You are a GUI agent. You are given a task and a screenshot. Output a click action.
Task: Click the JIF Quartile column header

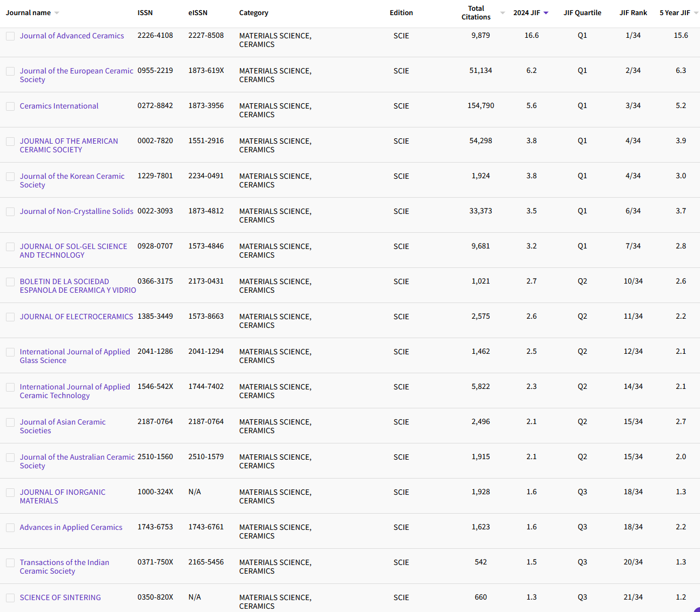coord(582,12)
